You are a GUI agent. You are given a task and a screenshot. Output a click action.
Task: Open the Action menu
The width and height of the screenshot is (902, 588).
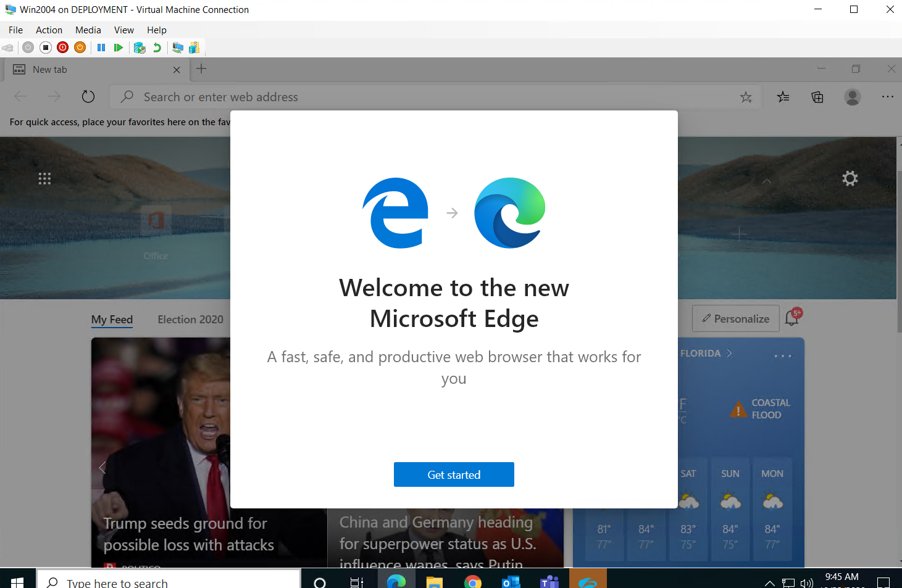(49, 30)
